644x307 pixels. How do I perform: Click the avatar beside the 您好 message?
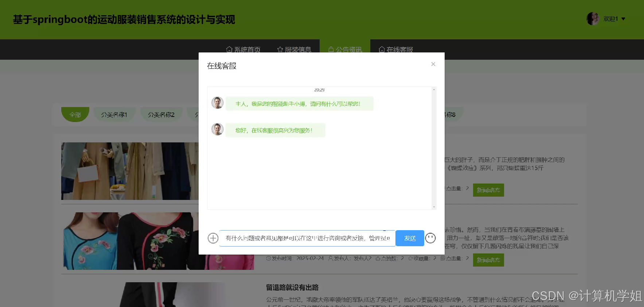[x=217, y=129]
